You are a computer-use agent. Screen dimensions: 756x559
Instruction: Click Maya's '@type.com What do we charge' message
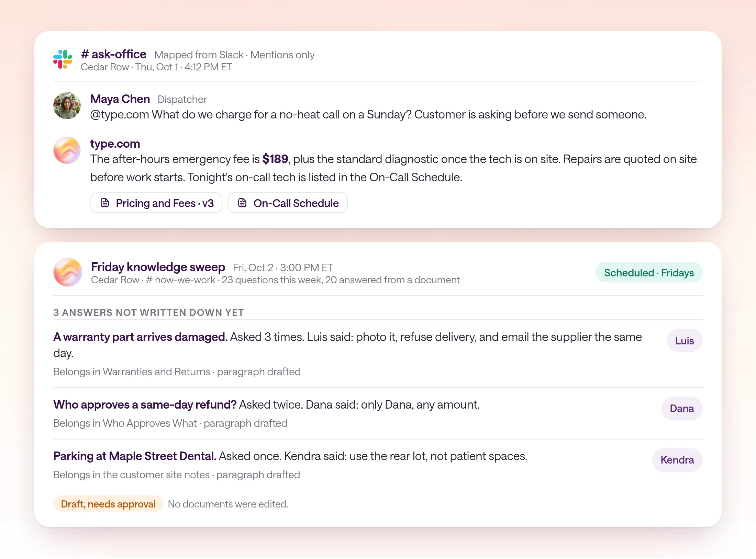(x=368, y=115)
